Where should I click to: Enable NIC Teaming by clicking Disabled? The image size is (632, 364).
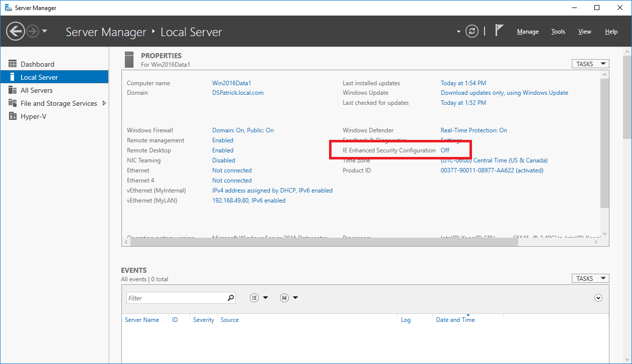point(224,160)
